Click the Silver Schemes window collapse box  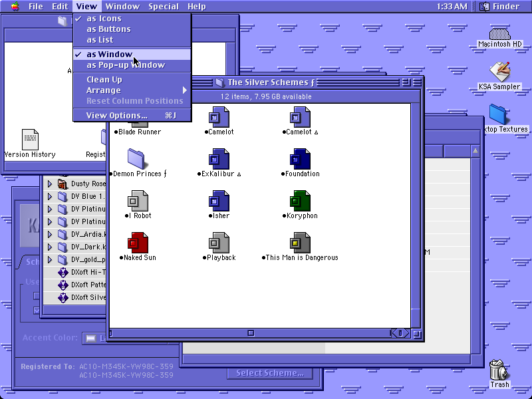tap(417, 82)
